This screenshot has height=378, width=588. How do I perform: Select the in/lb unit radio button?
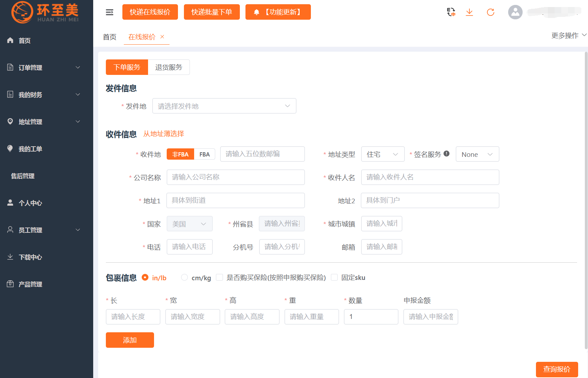click(x=145, y=277)
